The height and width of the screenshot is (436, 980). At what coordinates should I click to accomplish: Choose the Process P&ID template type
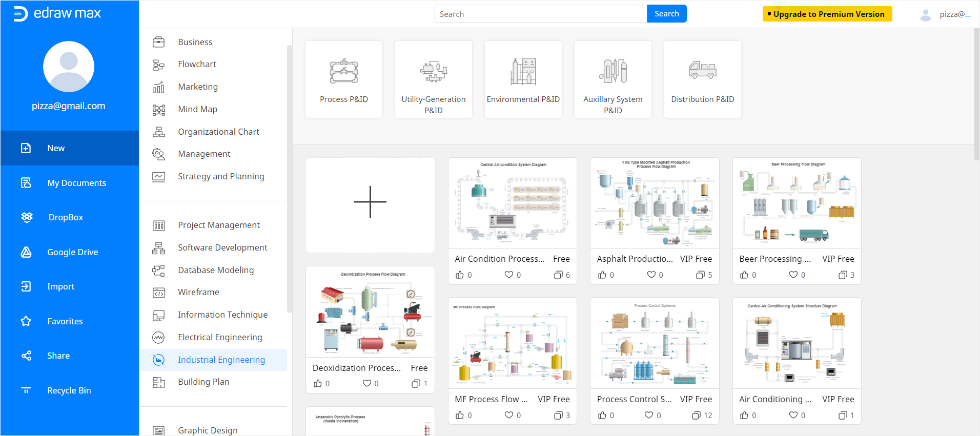pos(344,79)
